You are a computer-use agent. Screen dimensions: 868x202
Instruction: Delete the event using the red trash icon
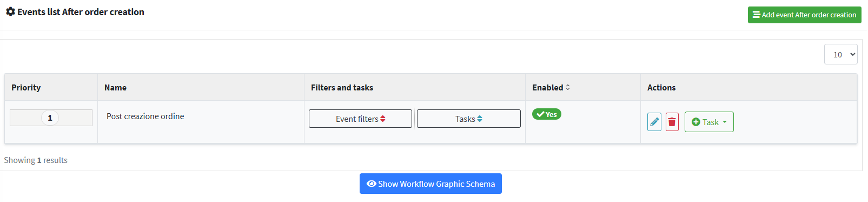672,122
